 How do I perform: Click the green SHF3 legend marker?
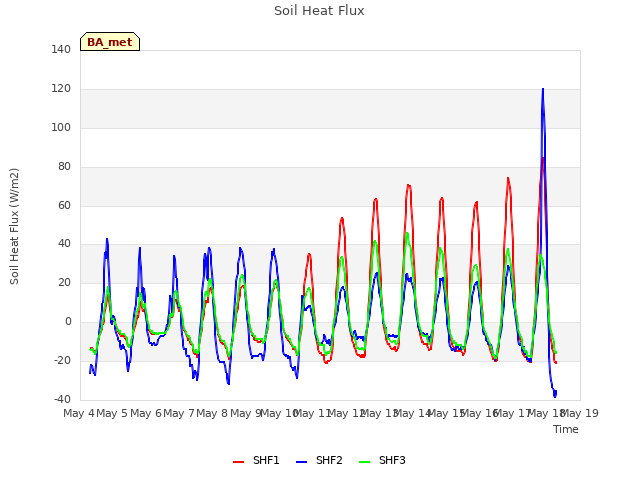(x=364, y=462)
